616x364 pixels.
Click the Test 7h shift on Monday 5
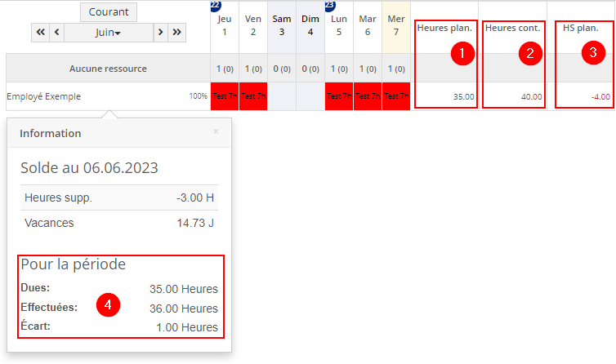coord(339,96)
